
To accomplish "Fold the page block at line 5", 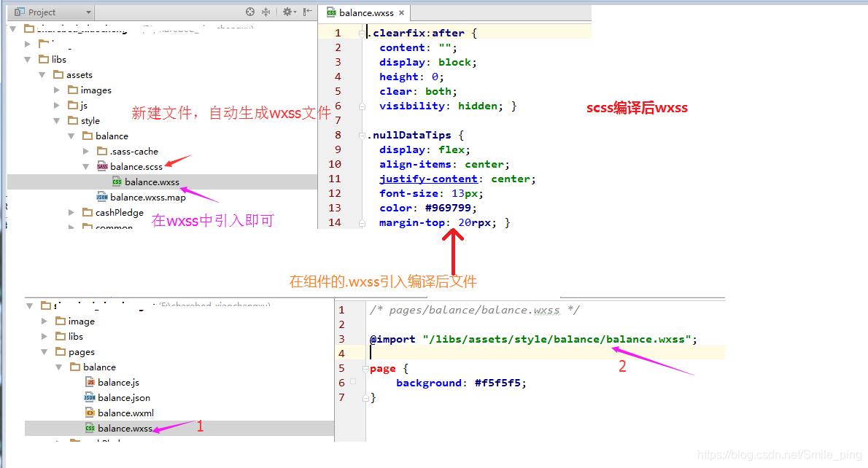I will 365,368.
